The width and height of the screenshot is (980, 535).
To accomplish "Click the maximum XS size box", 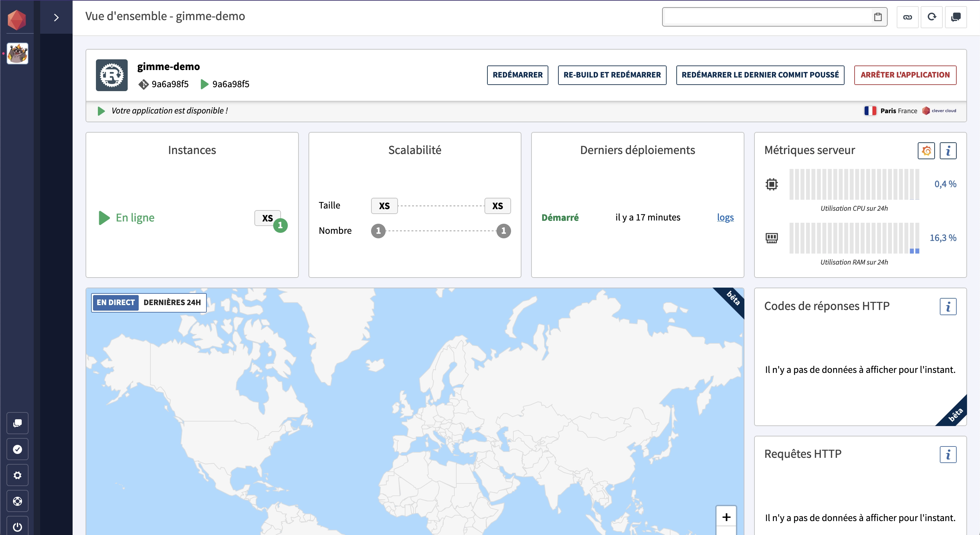I will tap(497, 206).
